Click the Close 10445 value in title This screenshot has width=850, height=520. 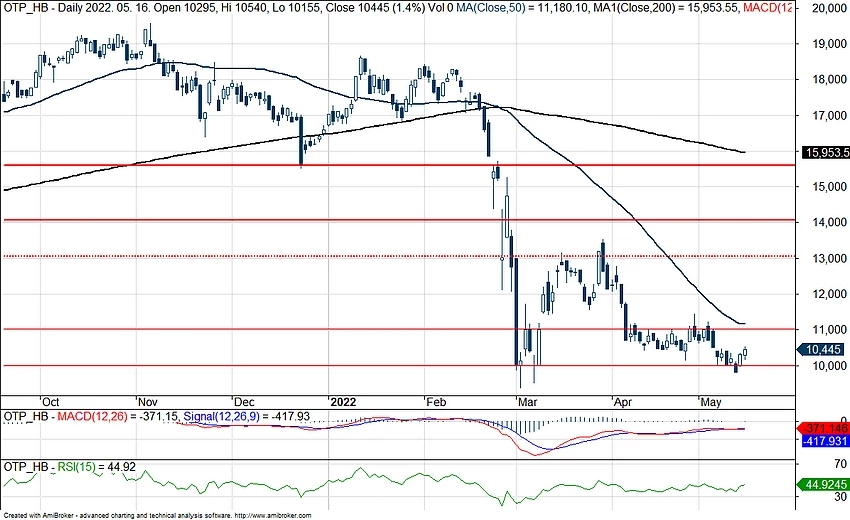tap(357, 8)
